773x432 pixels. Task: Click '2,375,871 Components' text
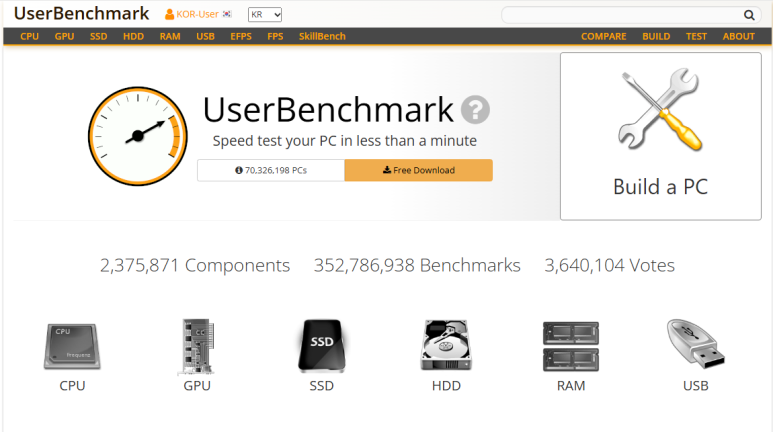coord(195,265)
